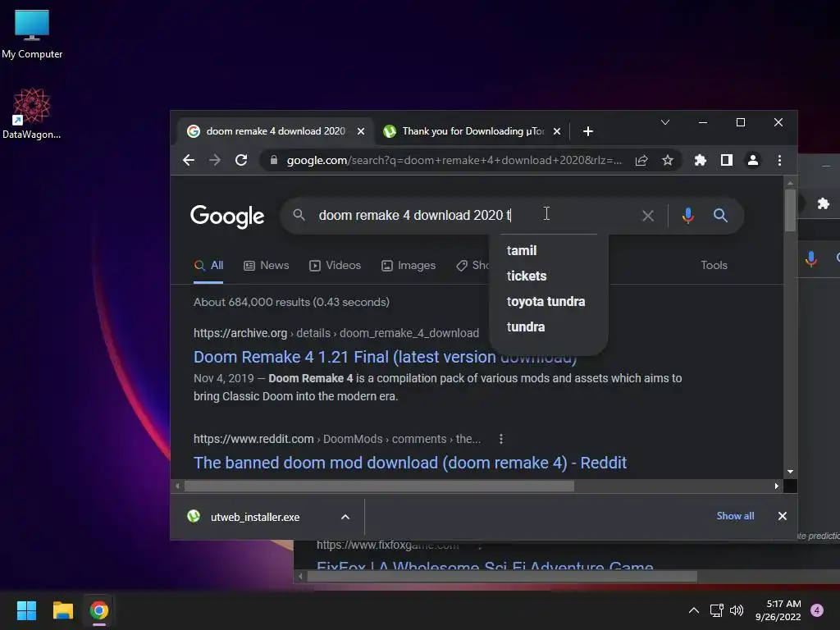This screenshot has height=630, width=840.
Task: Select the All results tab
Action: coord(208,265)
